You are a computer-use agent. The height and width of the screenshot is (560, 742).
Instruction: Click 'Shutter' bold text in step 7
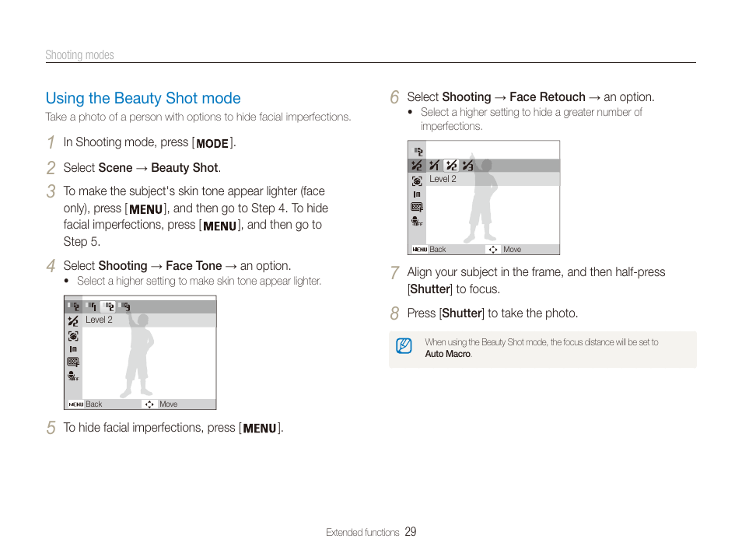click(430, 289)
